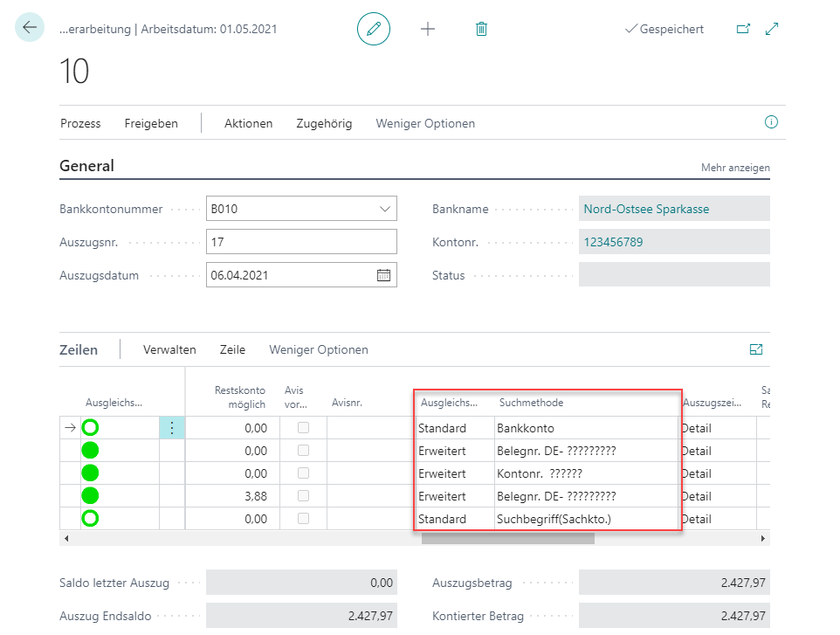This screenshot has width=840, height=635.
Task: Open the Aktionen menu
Action: click(x=248, y=123)
